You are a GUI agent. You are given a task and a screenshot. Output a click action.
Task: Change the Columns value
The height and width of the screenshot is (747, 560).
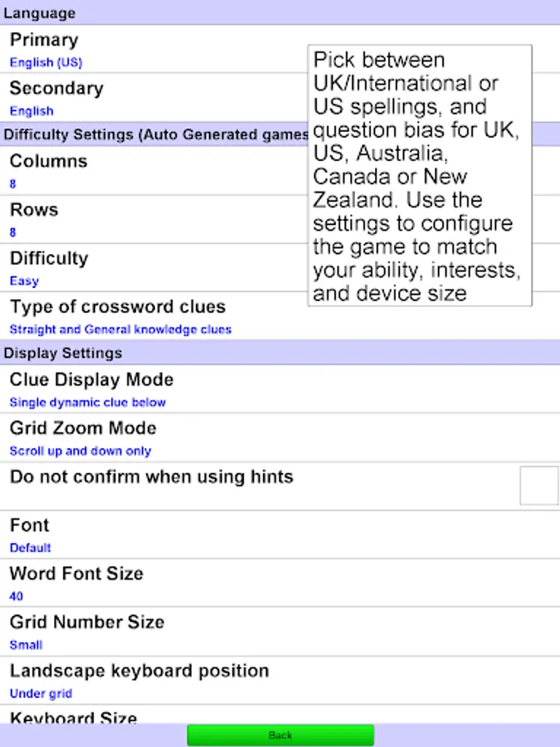point(149,170)
